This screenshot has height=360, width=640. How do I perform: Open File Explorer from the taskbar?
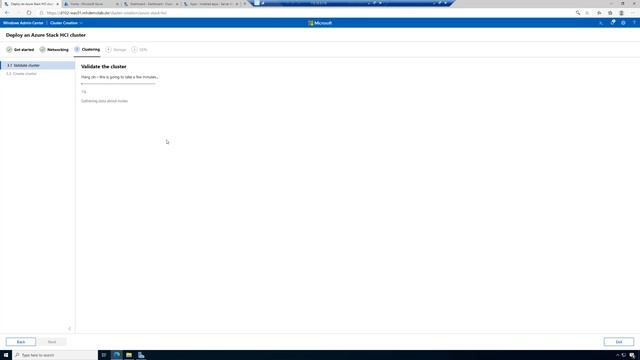click(x=129, y=355)
